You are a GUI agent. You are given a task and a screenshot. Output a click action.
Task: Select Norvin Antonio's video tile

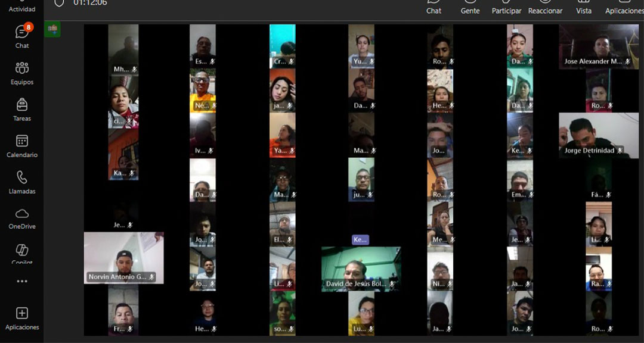(123, 257)
